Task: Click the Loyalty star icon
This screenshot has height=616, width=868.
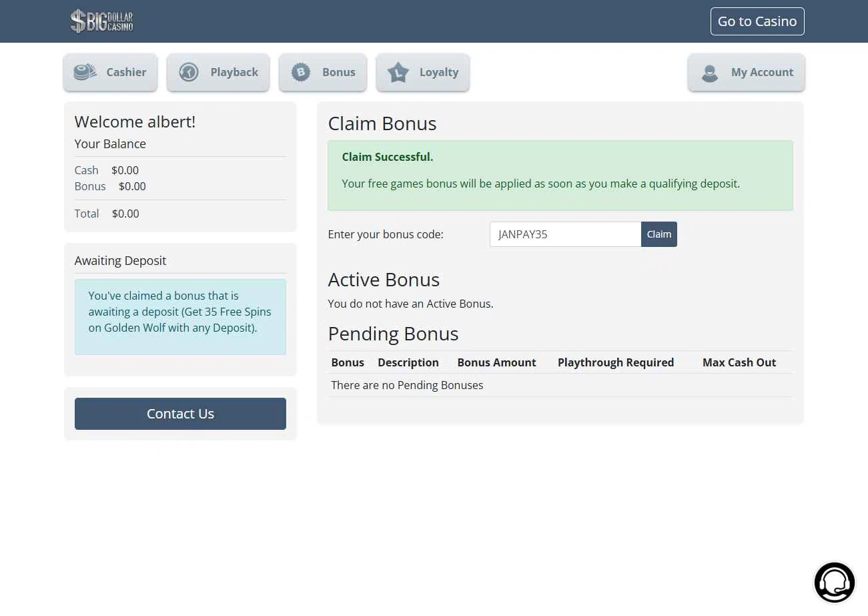Action: click(x=398, y=72)
